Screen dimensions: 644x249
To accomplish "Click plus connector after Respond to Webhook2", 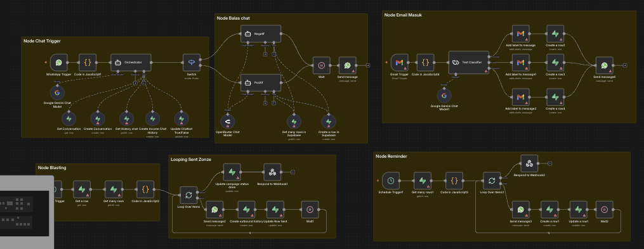I will pos(550,163).
